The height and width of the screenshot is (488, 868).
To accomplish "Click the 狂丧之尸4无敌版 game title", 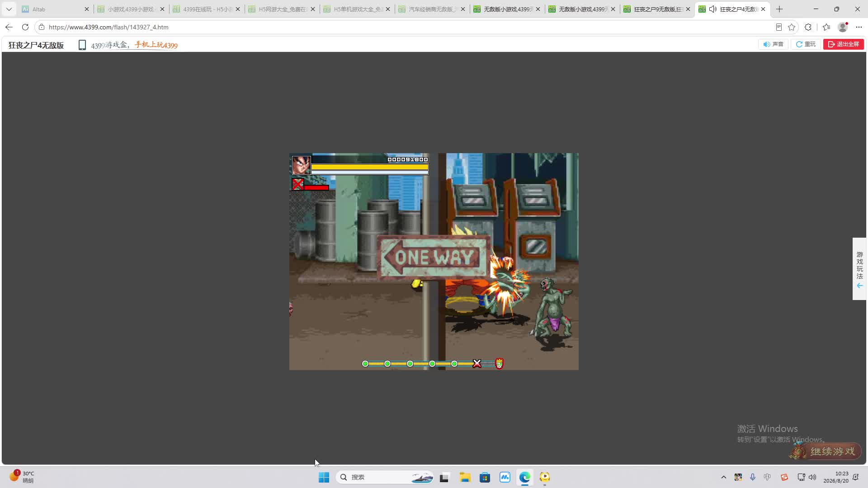I will click(36, 45).
